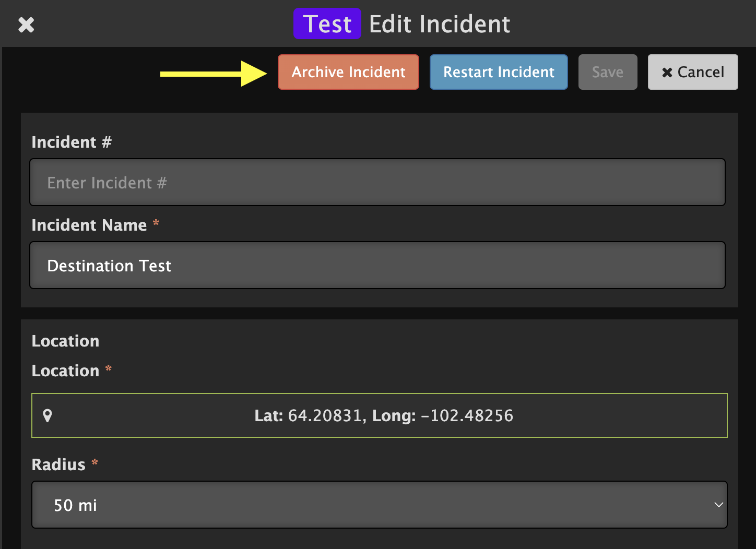This screenshot has width=756, height=549.
Task: Restart the incident with the blue button
Action: (x=499, y=72)
